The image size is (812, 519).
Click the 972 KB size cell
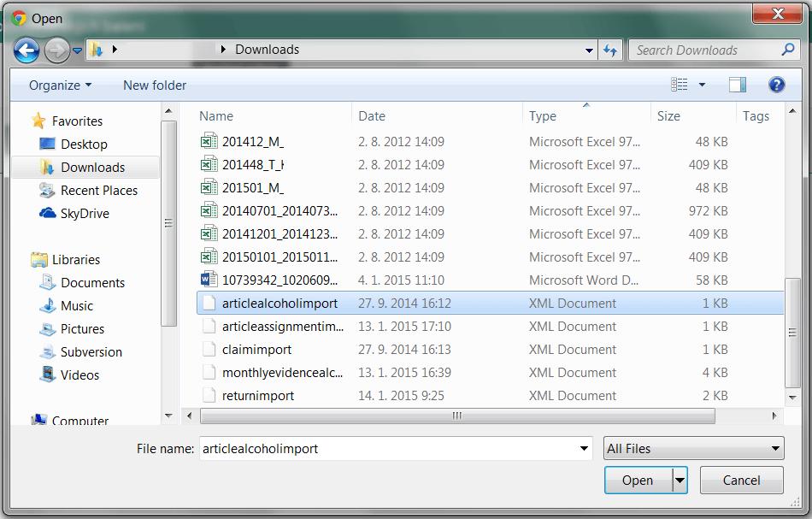point(708,211)
